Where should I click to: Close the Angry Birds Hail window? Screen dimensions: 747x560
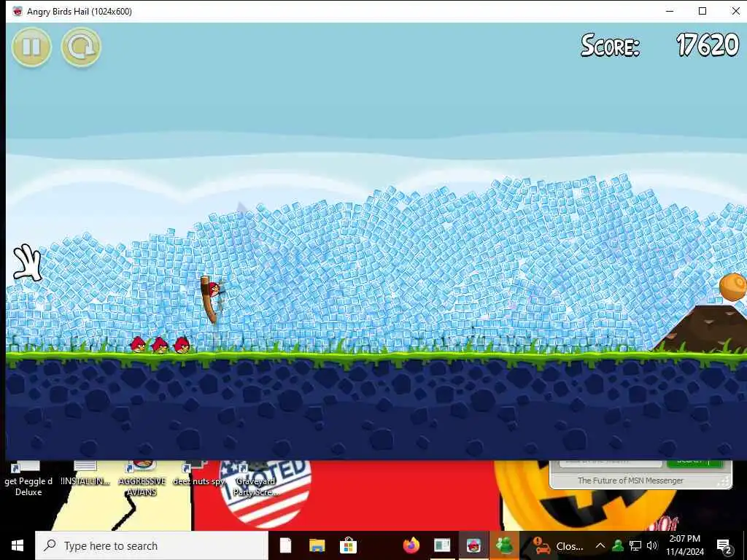point(735,11)
